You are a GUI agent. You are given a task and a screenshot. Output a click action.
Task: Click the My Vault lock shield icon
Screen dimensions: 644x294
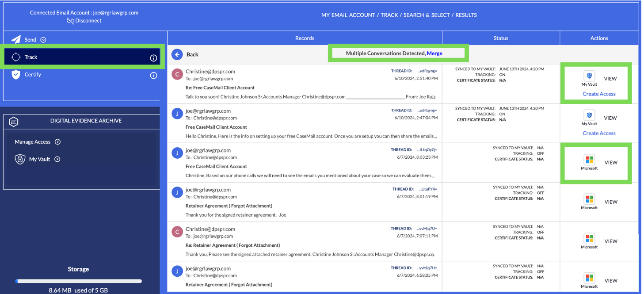(x=20, y=159)
